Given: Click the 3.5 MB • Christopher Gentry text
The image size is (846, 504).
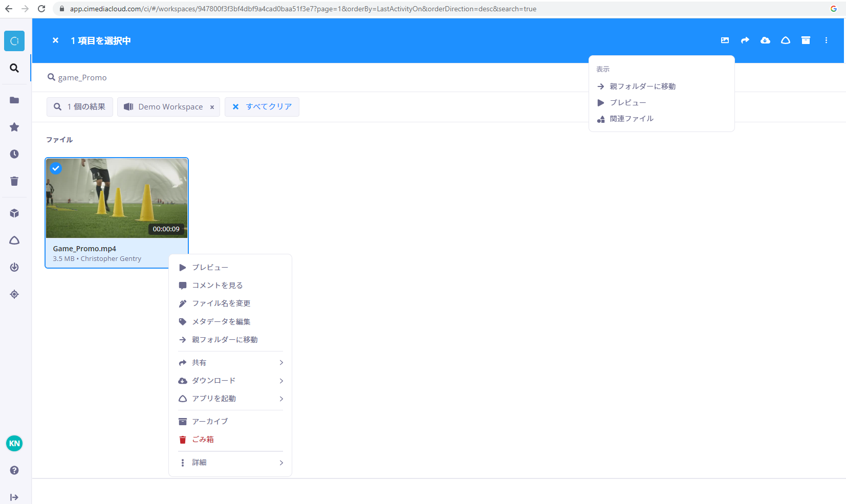Looking at the screenshot, I should tap(97, 259).
